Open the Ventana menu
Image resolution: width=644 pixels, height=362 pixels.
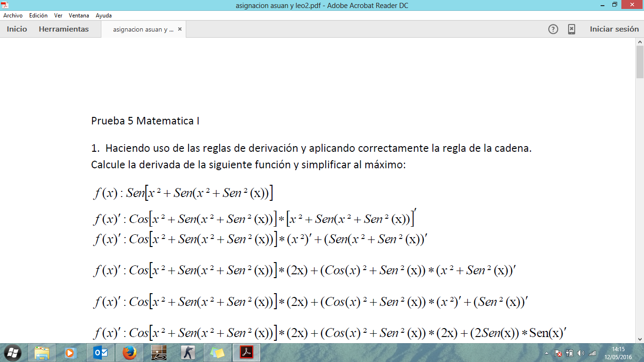[x=79, y=16]
